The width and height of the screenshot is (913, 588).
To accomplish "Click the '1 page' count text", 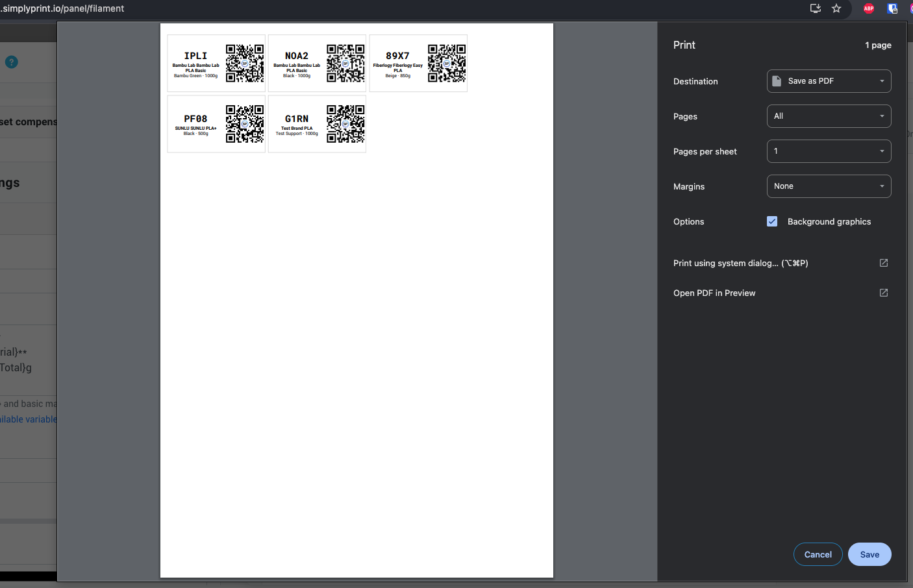I will coord(878,45).
